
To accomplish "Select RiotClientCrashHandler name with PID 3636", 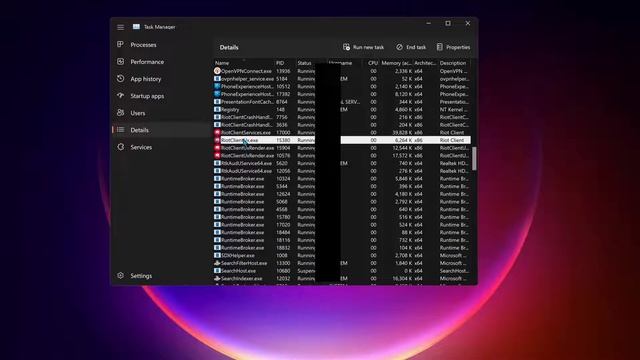I will tap(246, 125).
